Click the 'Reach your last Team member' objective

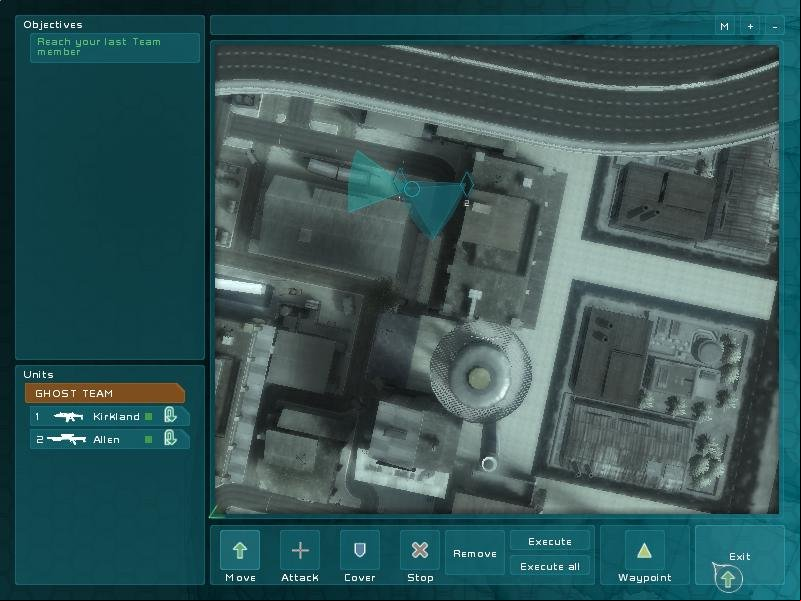tap(114, 47)
